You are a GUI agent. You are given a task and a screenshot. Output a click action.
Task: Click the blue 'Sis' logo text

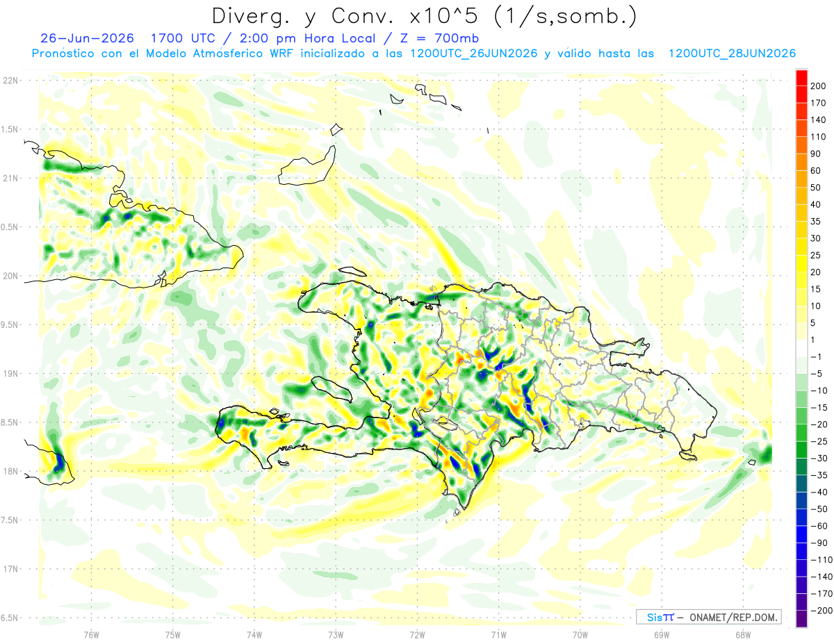pyautogui.click(x=655, y=617)
